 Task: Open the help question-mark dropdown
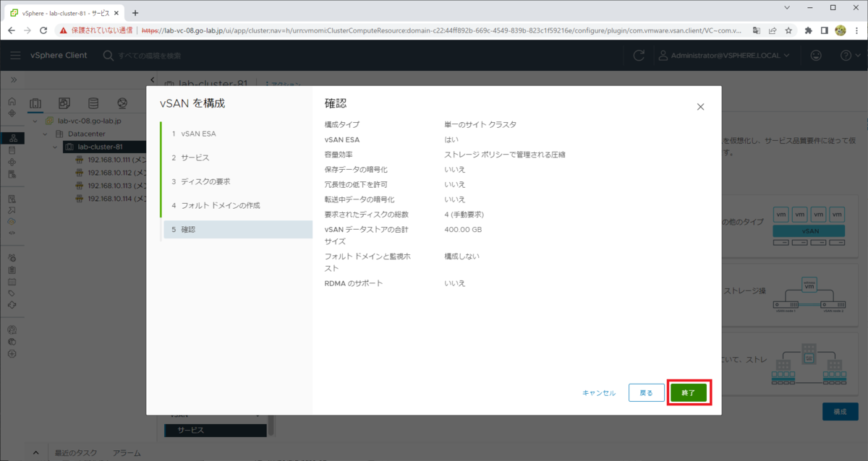click(x=849, y=56)
